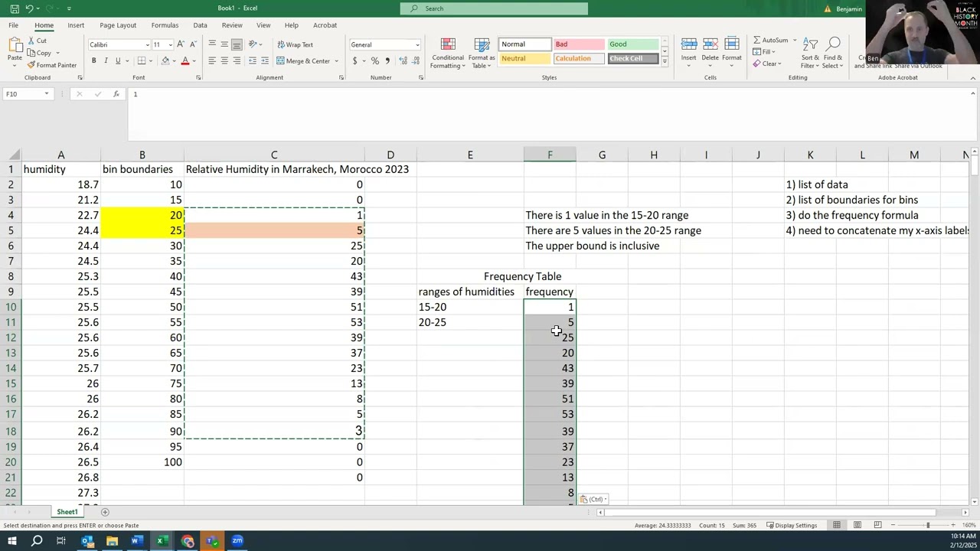This screenshot has width=980, height=551.
Task: Open the General number format dropdown
Action: [417, 44]
